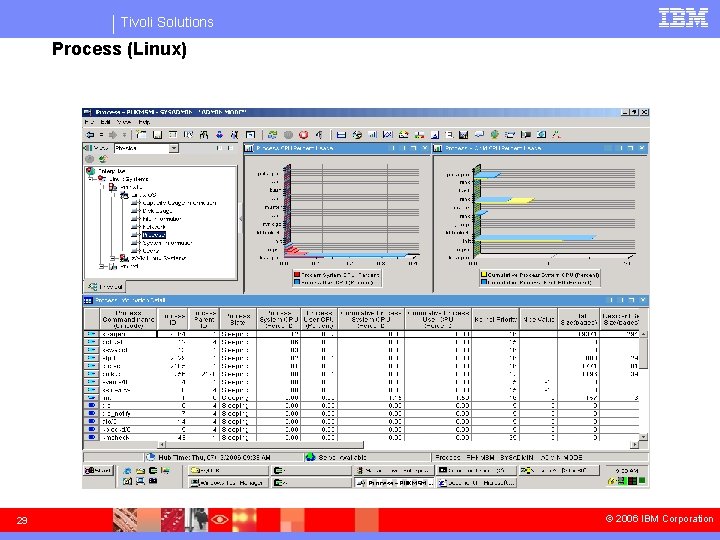Click the table icon on the Process detail title
720x540 pixels.
88,300
